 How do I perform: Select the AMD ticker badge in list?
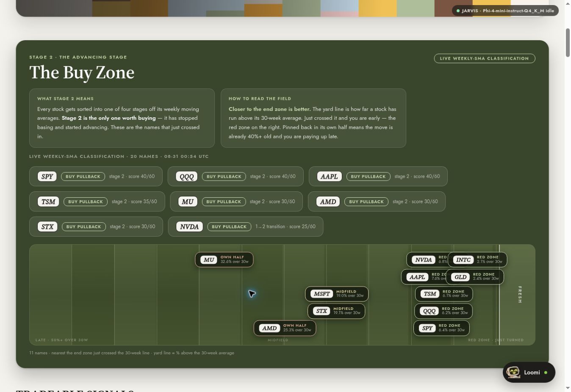[328, 202]
